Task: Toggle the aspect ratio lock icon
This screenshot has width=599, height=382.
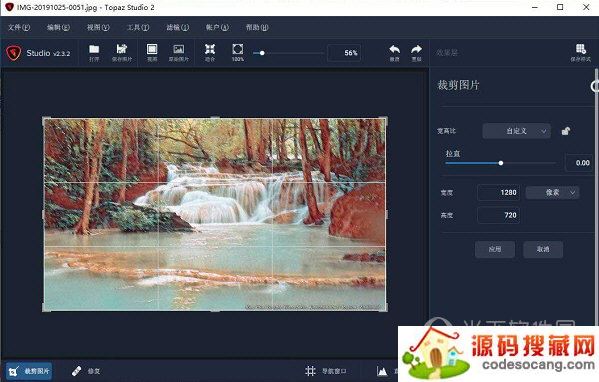Action: click(x=566, y=131)
